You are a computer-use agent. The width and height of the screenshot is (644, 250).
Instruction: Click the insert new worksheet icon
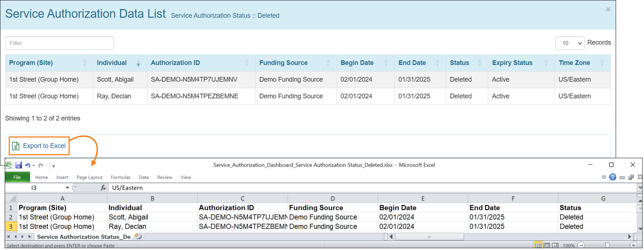click(138, 237)
